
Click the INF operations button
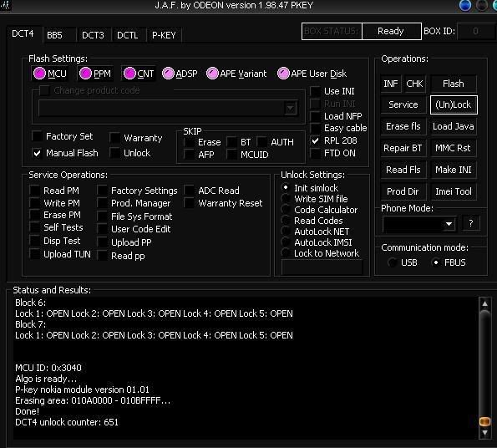391,84
